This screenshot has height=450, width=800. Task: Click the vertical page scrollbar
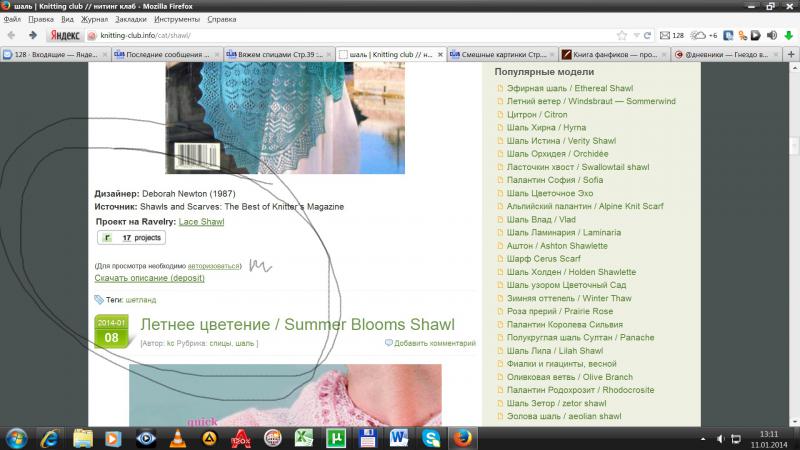pyautogui.click(x=794, y=244)
